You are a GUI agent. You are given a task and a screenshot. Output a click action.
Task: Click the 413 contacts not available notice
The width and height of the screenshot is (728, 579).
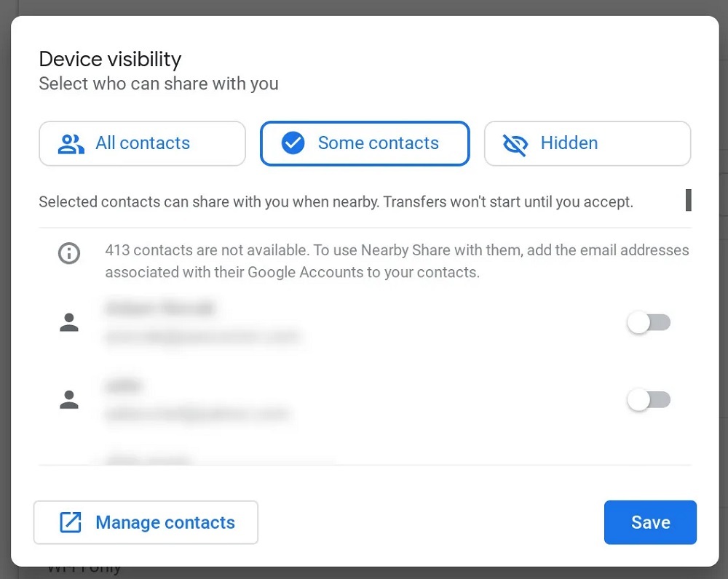pyautogui.click(x=397, y=262)
